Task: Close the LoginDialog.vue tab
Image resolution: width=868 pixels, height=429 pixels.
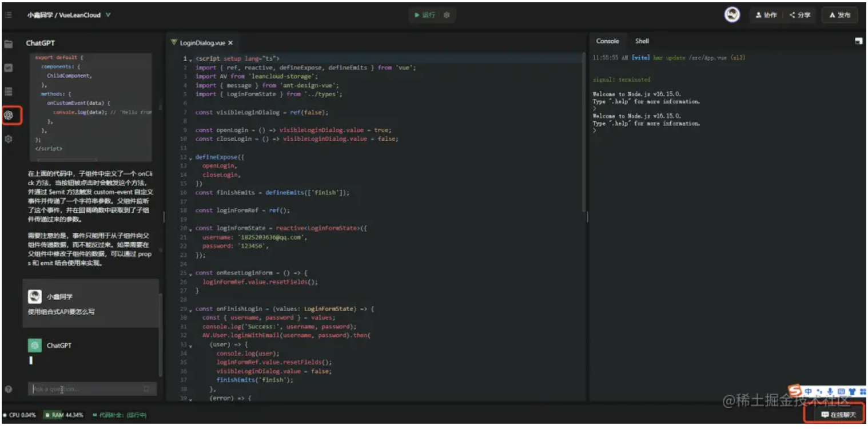Action: (x=230, y=43)
